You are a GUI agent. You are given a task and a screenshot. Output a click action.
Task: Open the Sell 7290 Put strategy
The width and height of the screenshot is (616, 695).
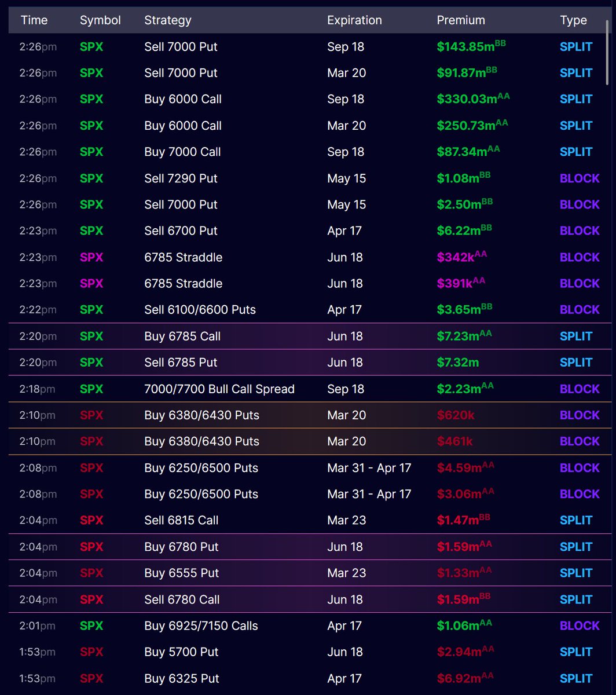click(x=181, y=178)
